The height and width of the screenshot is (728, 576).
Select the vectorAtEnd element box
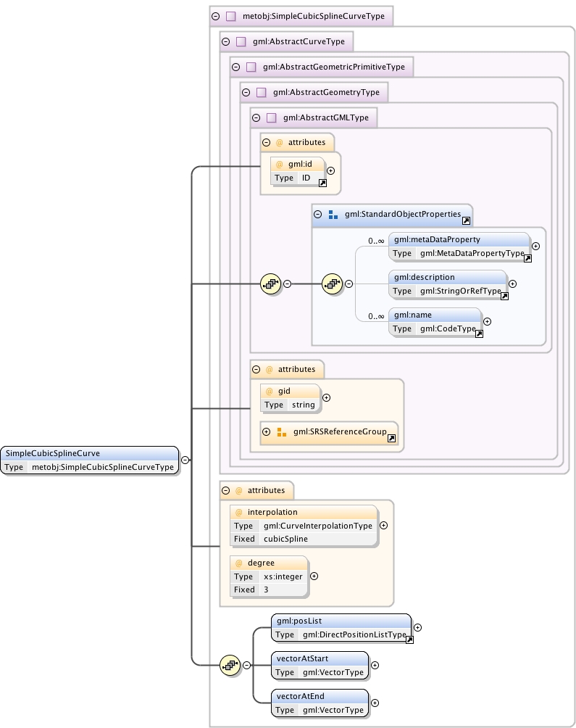[320, 703]
